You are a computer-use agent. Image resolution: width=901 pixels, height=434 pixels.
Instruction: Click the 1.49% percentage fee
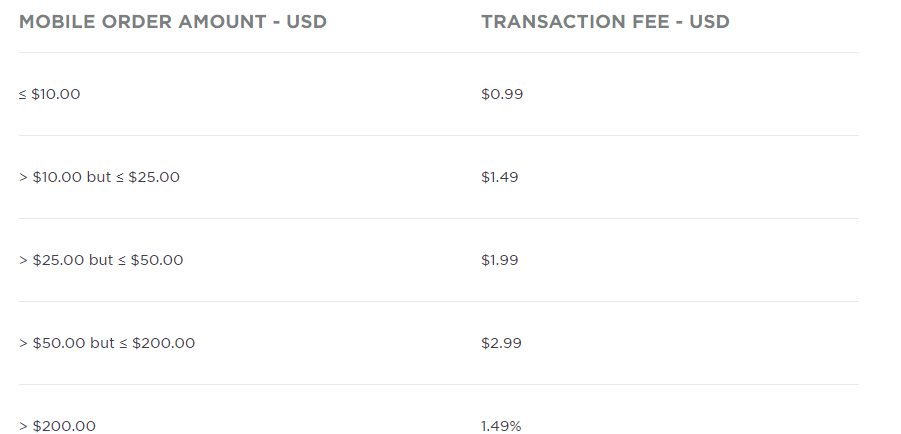pyautogui.click(x=501, y=426)
